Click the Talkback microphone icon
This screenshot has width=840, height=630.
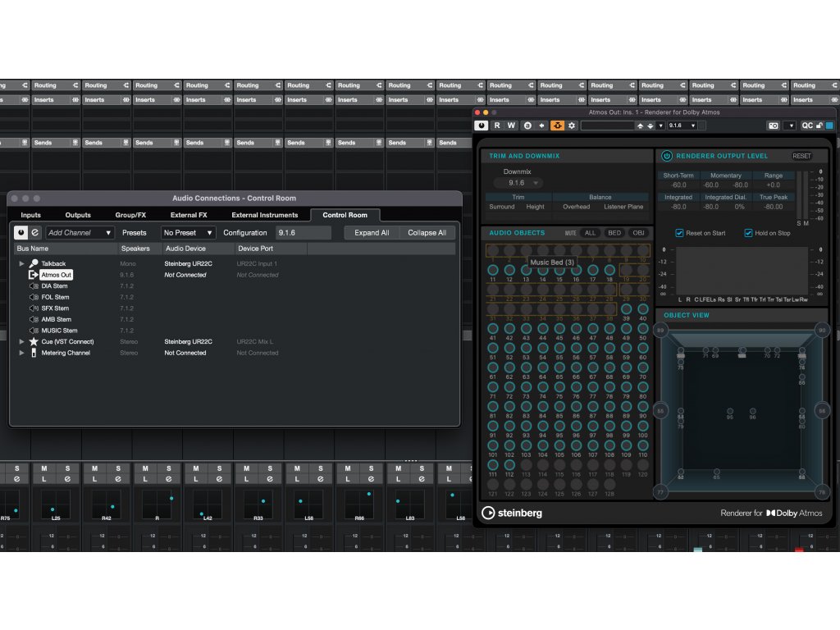coord(34,263)
